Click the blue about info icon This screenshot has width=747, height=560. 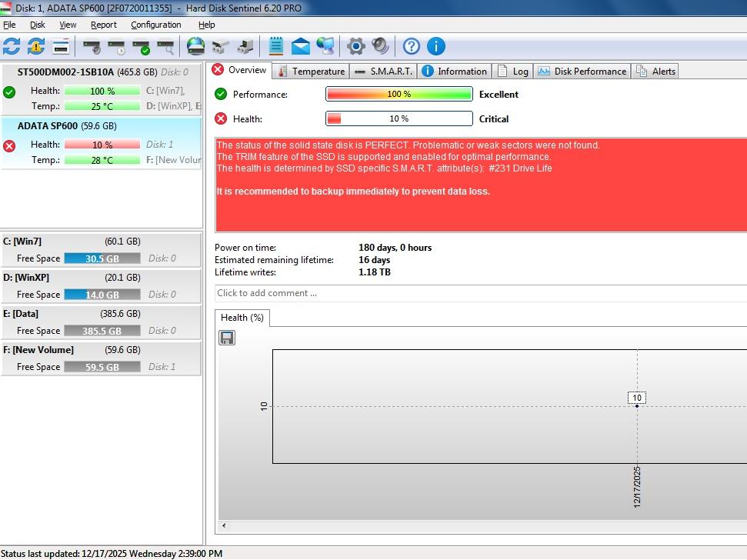click(436, 46)
